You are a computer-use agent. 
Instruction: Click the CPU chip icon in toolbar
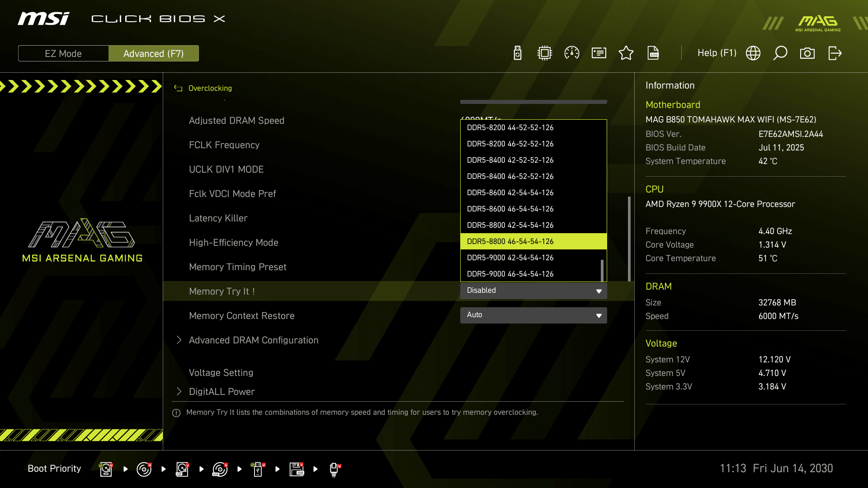point(545,53)
